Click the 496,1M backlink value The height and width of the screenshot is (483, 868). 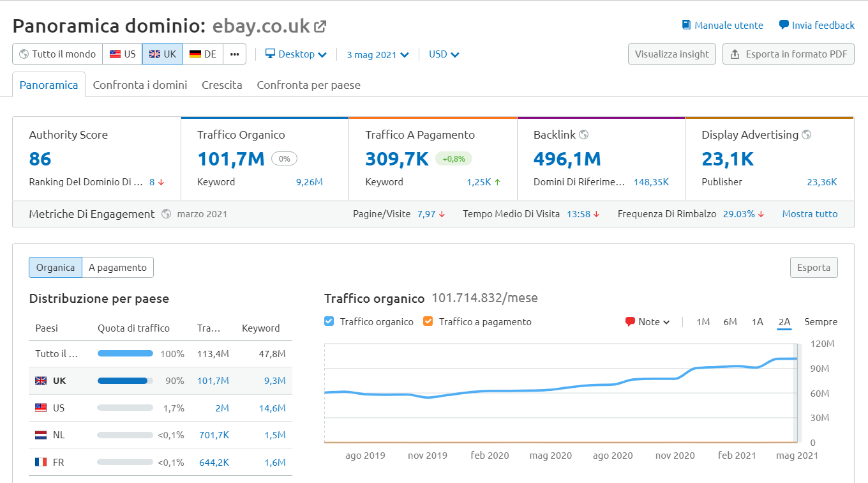coord(567,158)
